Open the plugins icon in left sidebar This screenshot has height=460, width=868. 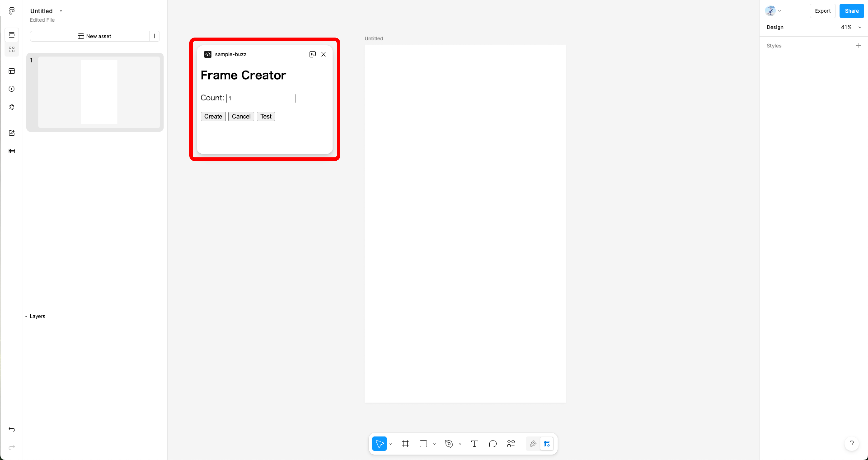click(x=12, y=107)
